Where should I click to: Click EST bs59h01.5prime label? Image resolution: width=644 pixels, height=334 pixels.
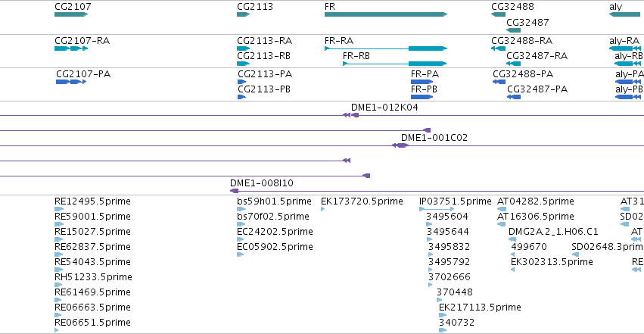pyautogui.click(x=274, y=201)
